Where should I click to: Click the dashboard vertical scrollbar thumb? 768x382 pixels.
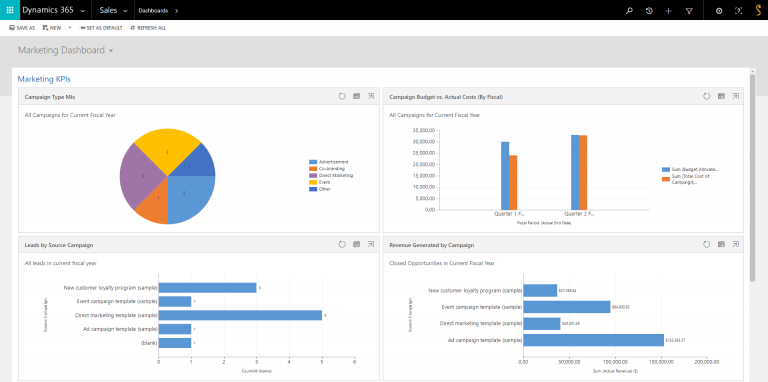(x=752, y=177)
